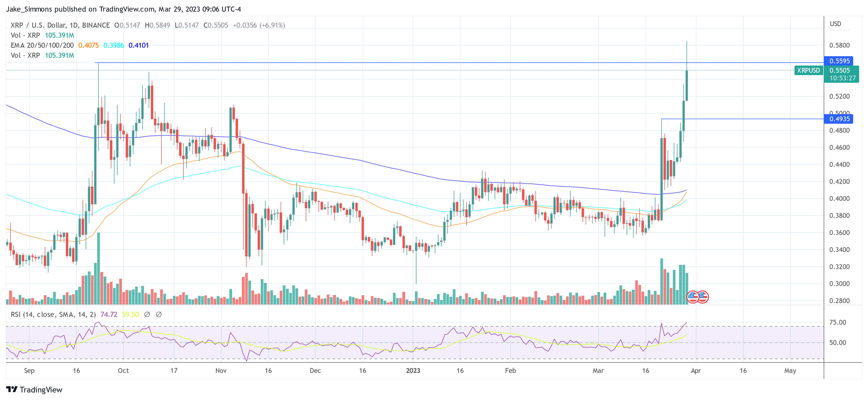This screenshot has height=400, width=868.
Task: Click the high value H0.5849 in the legend
Action: click(157, 25)
